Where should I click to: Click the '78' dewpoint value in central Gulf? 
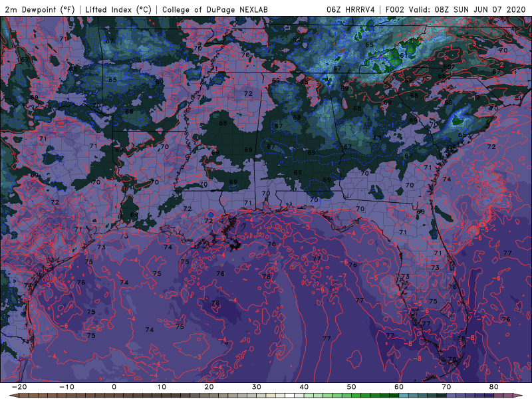[215, 303]
